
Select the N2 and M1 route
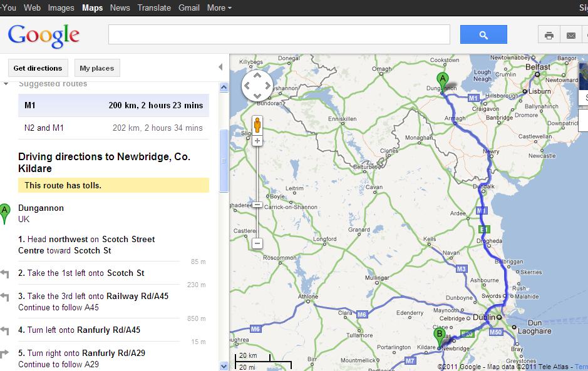(113, 128)
